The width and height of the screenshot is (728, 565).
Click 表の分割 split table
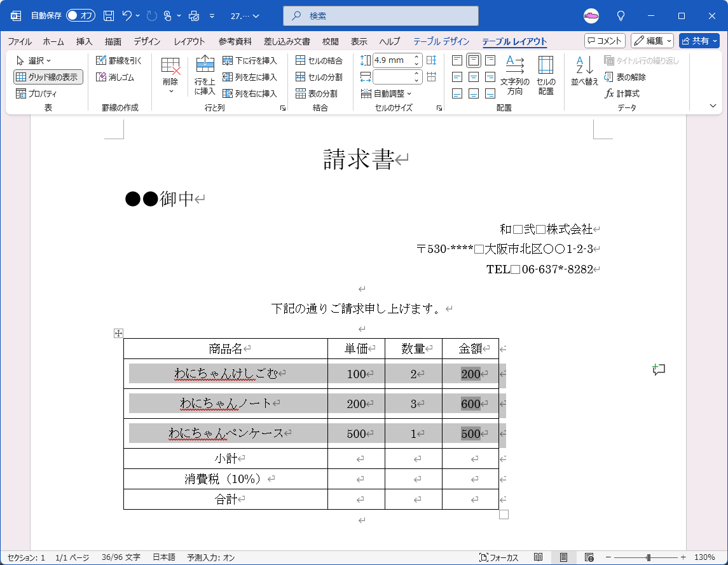(x=317, y=93)
